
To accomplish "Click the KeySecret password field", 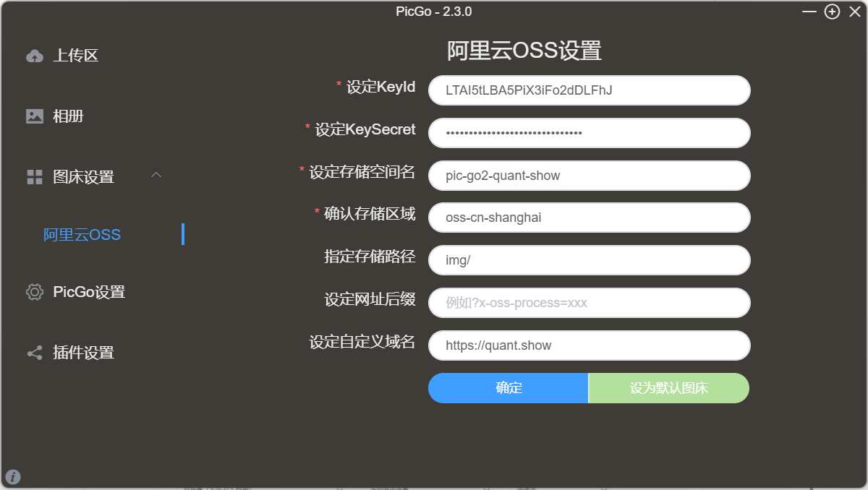I will point(589,133).
